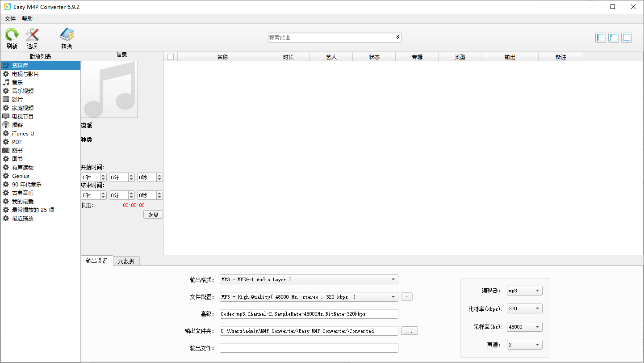Adjust the 结束时间 minutes stepper
This screenshot has height=363, width=644.
point(131,195)
